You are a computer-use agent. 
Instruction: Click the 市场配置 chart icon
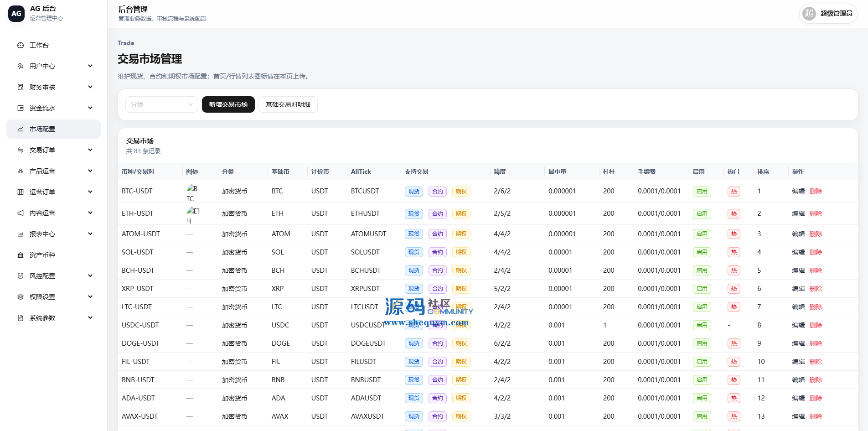21,129
